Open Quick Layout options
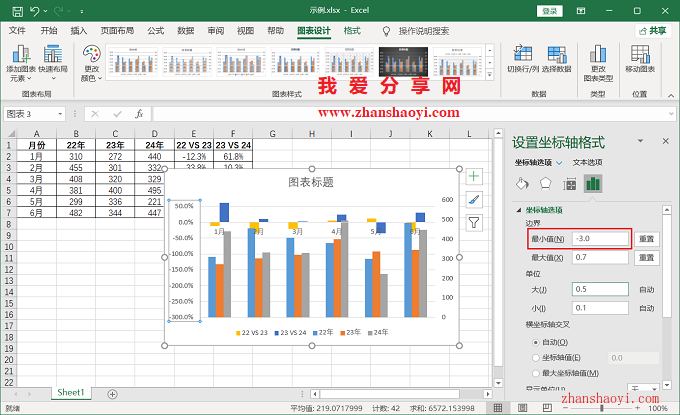The image size is (680, 415). click(x=53, y=63)
